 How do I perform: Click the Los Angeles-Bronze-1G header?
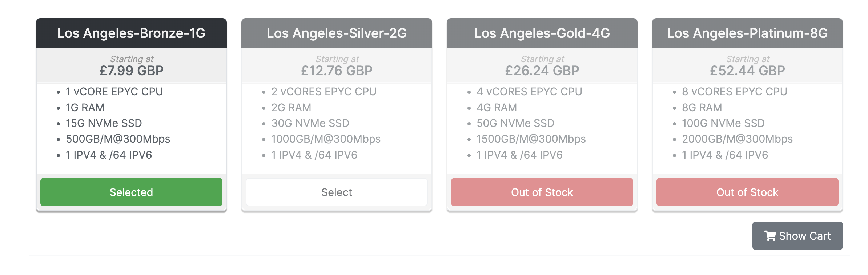click(x=131, y=33)
